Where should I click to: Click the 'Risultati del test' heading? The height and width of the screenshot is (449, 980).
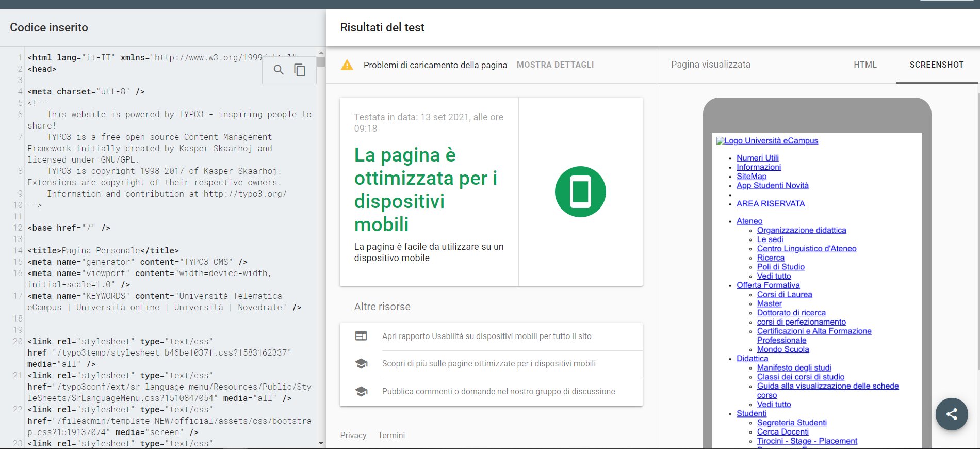click(x=382, y=27)
